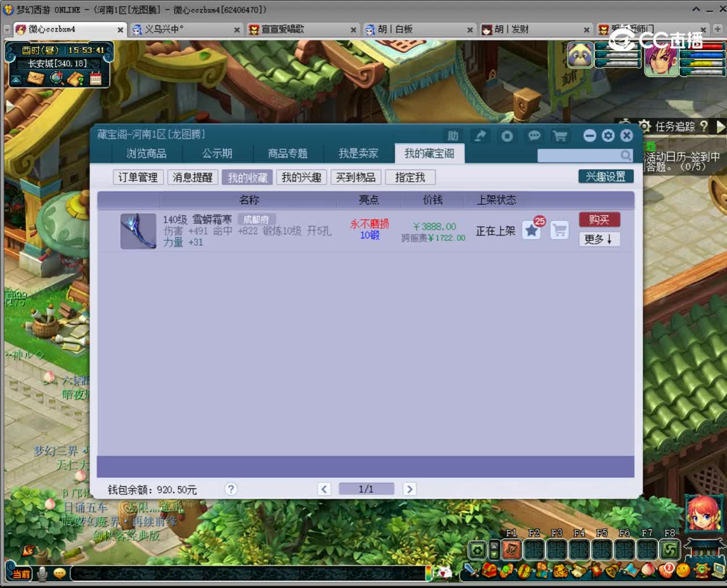Switch to 胡丨发财 client tab

click(x=537, y=30)
